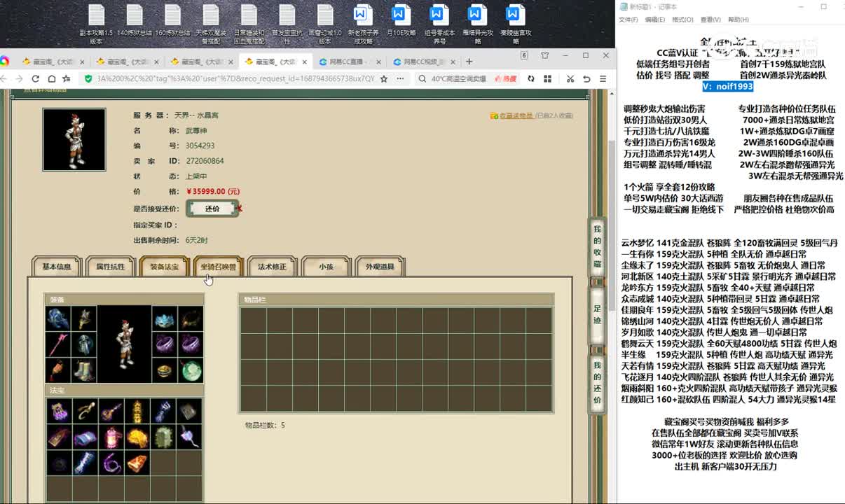
Task: Switch to 基本信息 tab
Action: [x=57, y=267]
